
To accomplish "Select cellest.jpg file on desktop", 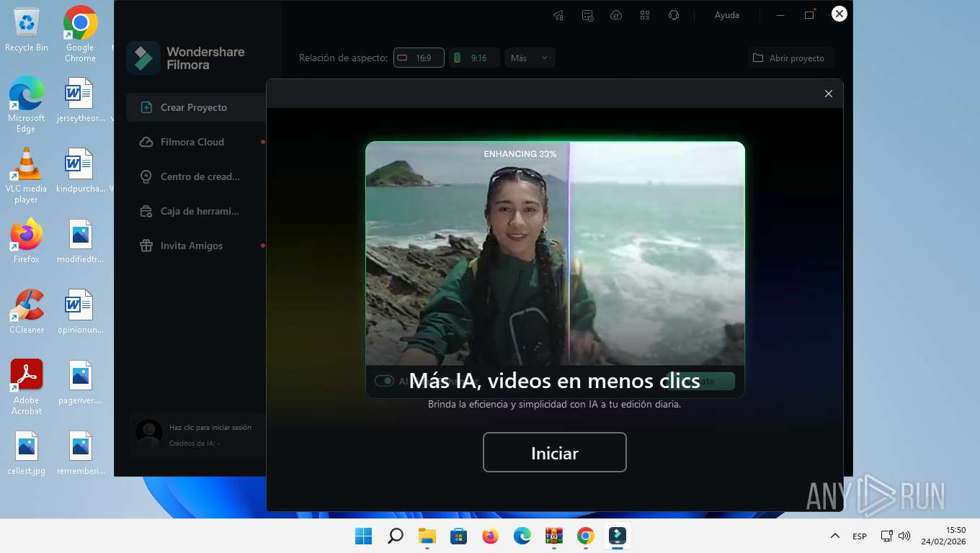I will click(x=27, y=452).
